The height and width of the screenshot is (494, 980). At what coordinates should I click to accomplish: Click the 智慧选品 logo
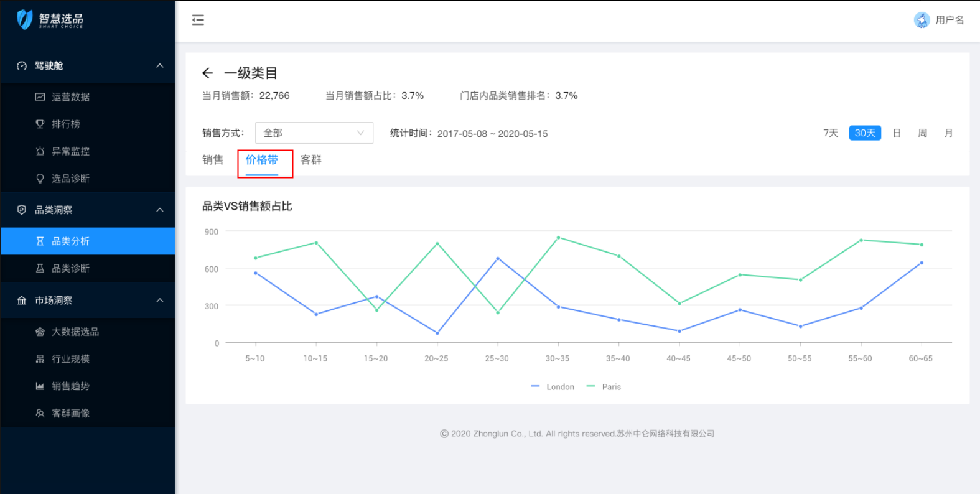point(50,20)
